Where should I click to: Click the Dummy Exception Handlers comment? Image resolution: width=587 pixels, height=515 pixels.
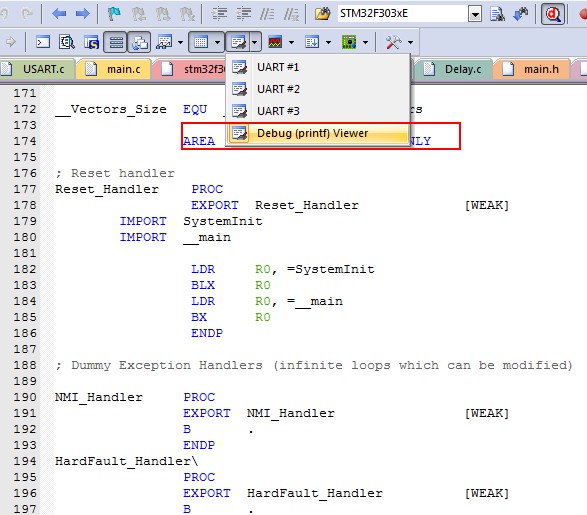[x=314, y=365]
